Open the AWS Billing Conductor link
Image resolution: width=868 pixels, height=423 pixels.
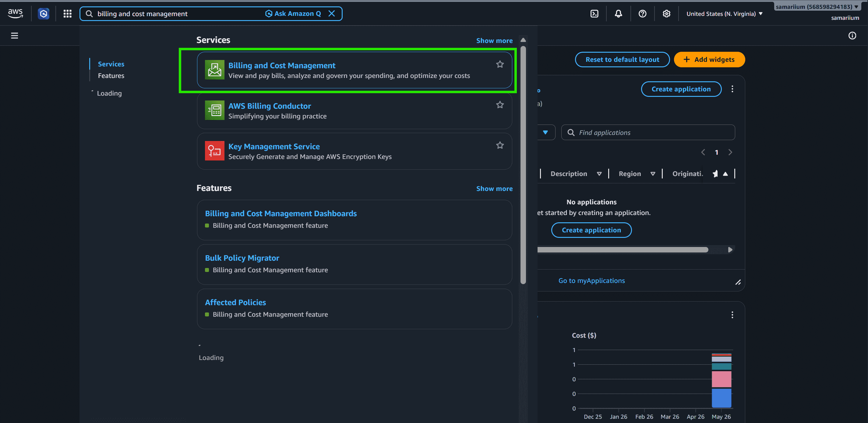click(x=270, y=106)
